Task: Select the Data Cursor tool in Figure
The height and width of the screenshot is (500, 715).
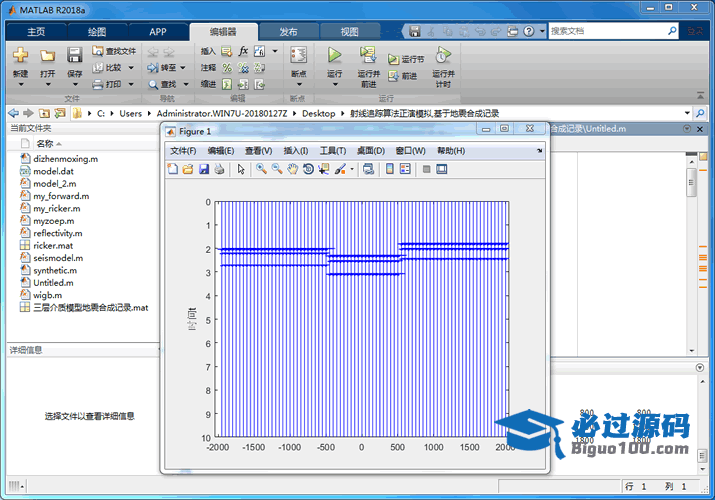Action: tap(324, 170)
